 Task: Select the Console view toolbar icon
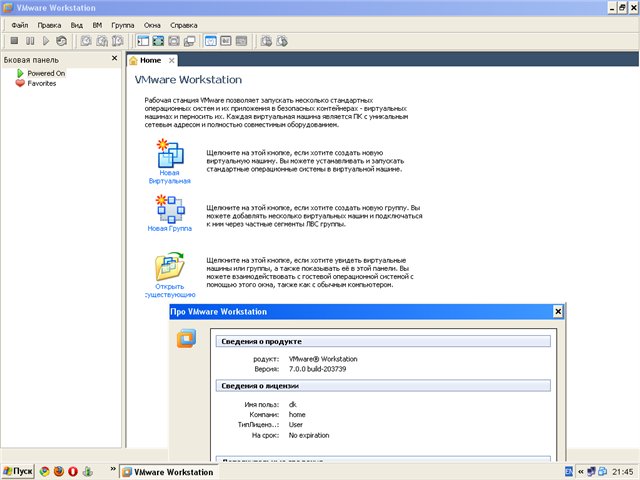[241, 41]
